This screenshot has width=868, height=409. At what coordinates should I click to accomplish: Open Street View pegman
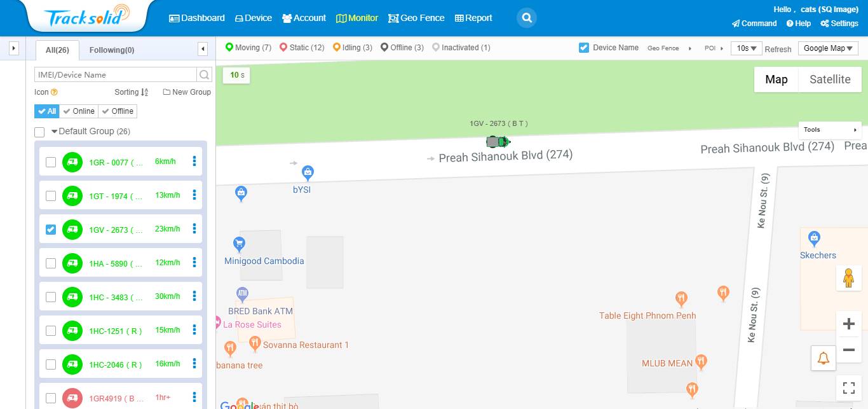tap(848, 278)
